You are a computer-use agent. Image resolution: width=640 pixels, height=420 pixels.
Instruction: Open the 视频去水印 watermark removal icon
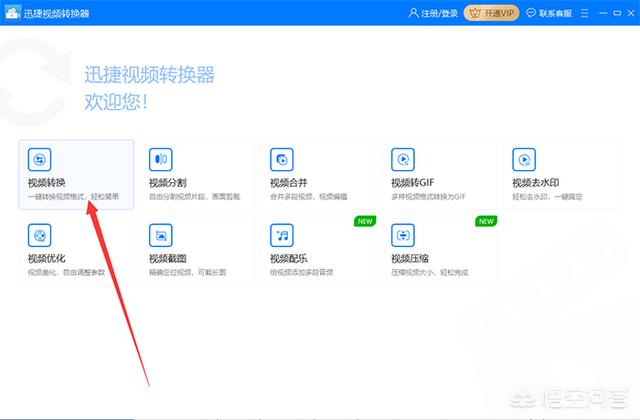click(524, 160)
